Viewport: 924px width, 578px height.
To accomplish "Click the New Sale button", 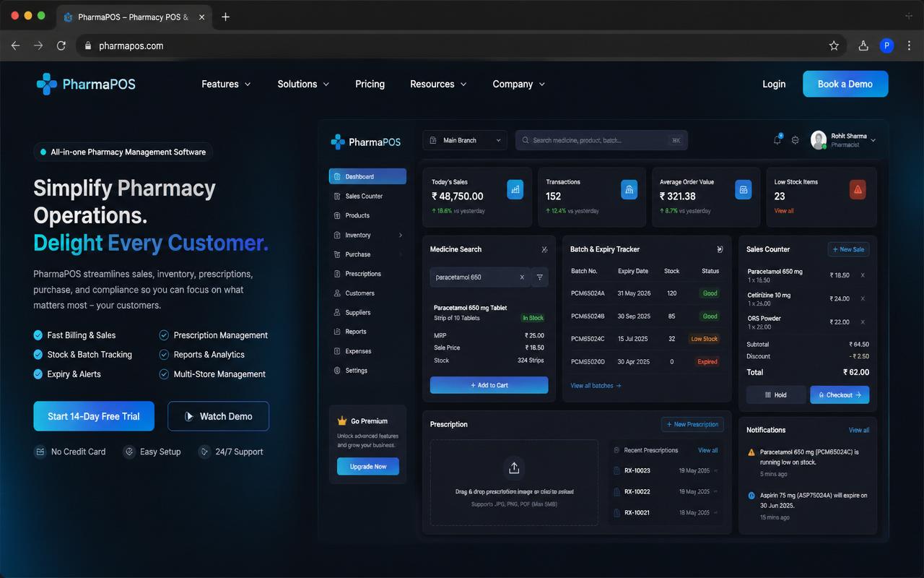I will click(x=848, y=249).
